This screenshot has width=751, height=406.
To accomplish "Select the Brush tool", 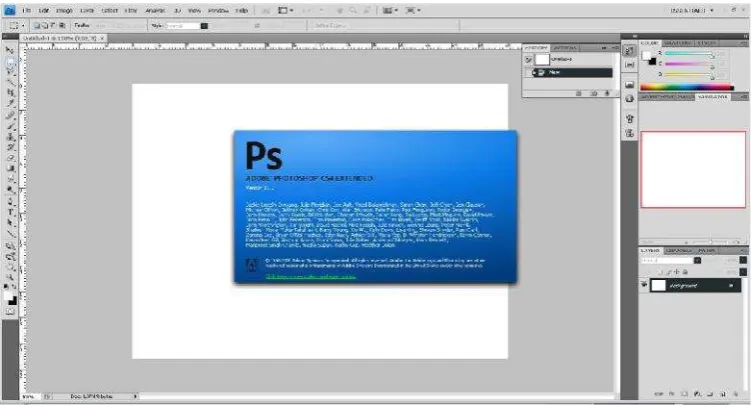I will click(x=10, y=126).
